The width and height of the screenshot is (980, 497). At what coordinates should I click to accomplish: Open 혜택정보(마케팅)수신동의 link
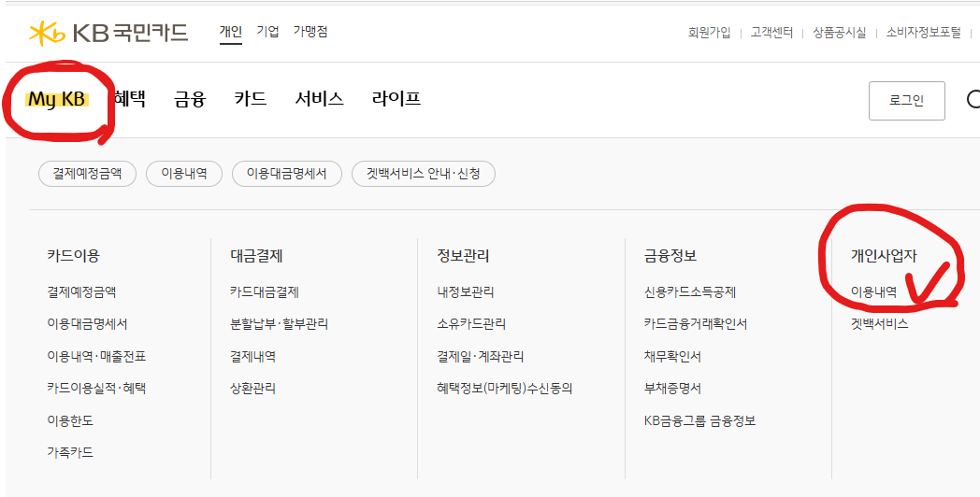504,388
